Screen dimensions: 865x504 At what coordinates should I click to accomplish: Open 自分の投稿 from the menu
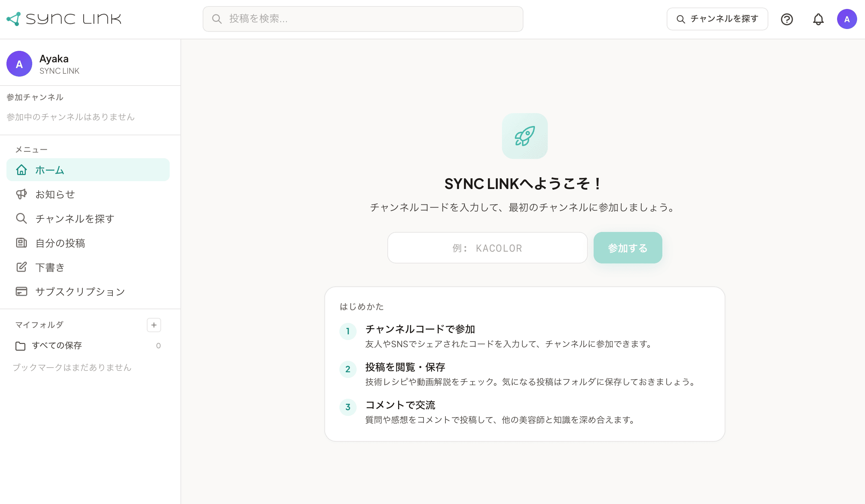[60, 243]
